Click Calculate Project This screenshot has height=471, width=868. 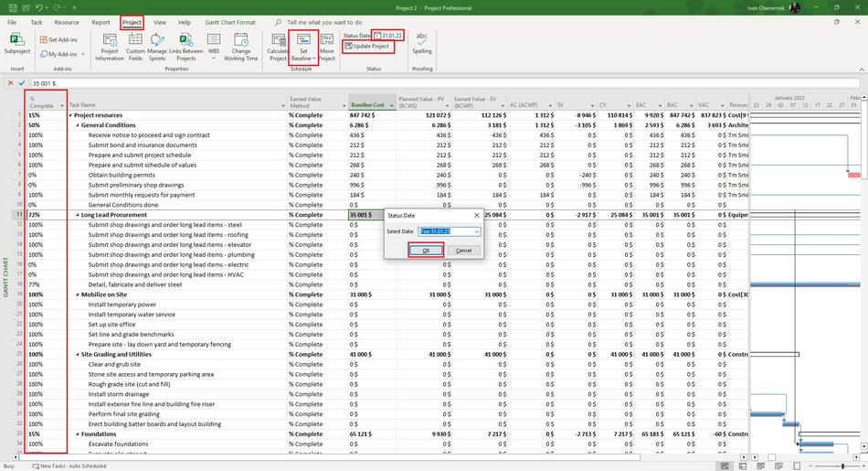(278, 48)
